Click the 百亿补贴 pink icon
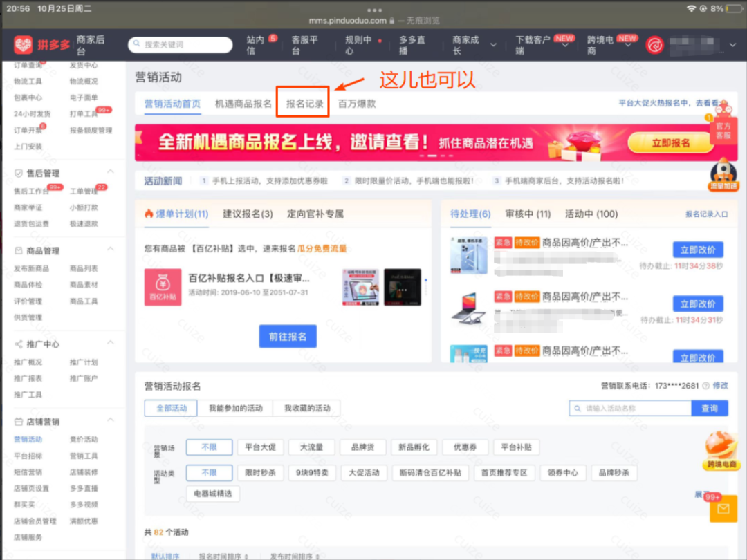 (163, 287)
